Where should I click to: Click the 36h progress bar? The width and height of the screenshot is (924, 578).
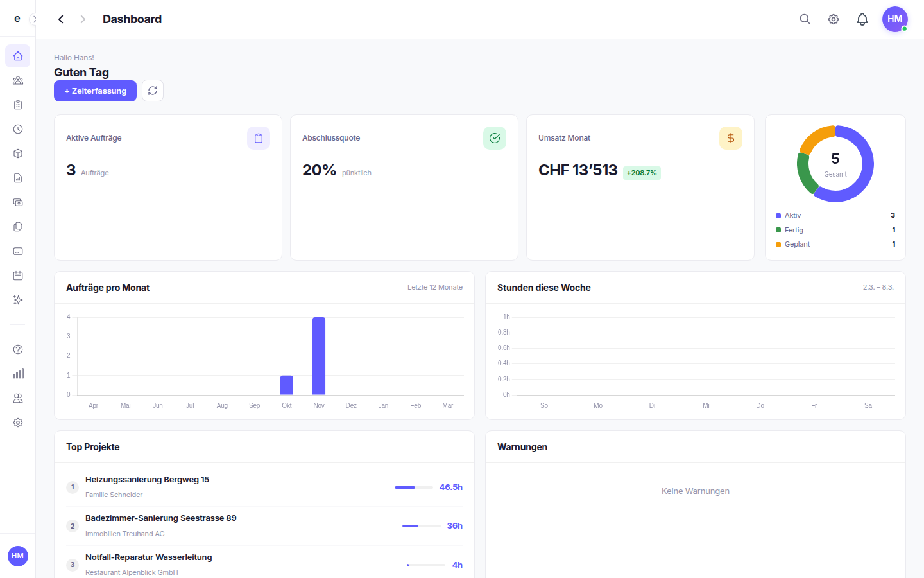coord(422,526)
